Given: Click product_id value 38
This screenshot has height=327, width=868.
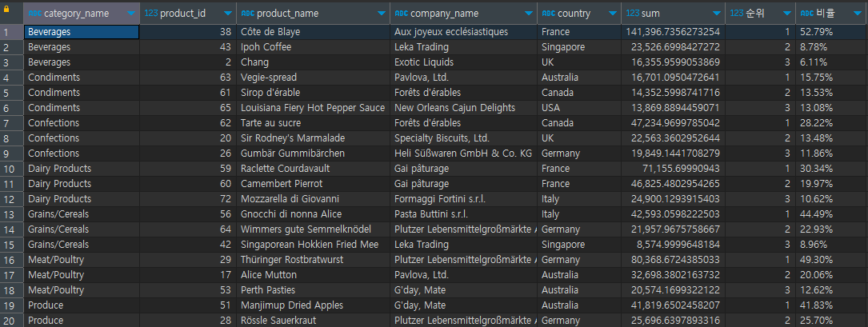Looking at the screenshot, I should click(188, 32).
